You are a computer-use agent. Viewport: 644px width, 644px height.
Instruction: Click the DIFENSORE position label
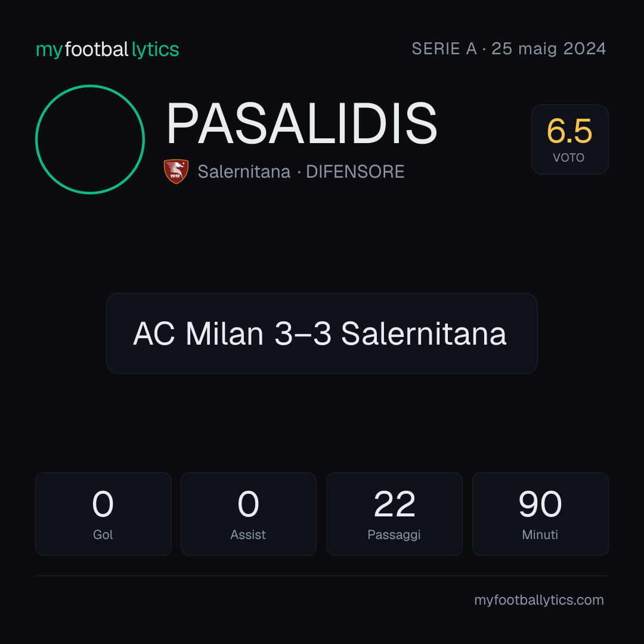(x=355, y=172)
